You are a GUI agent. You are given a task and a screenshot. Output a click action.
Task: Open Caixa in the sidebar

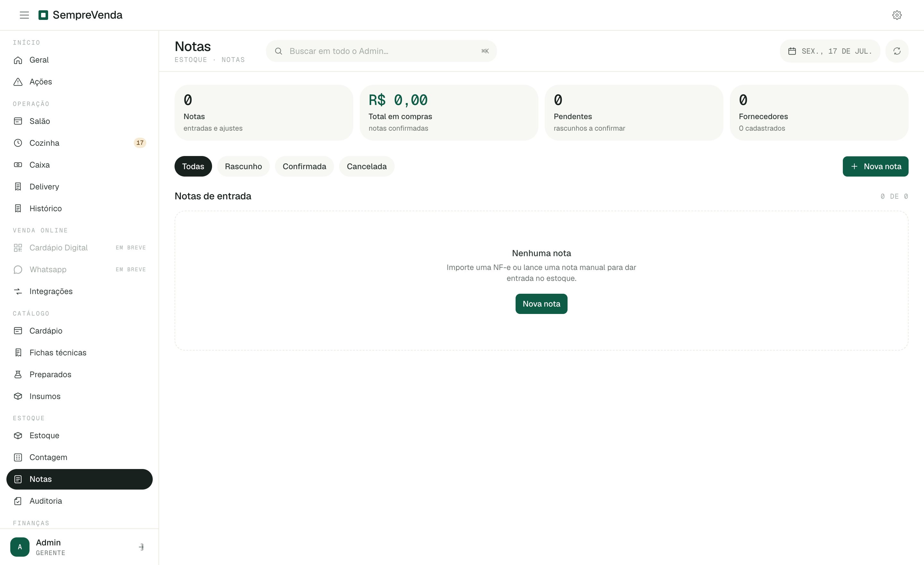(80, 165)
